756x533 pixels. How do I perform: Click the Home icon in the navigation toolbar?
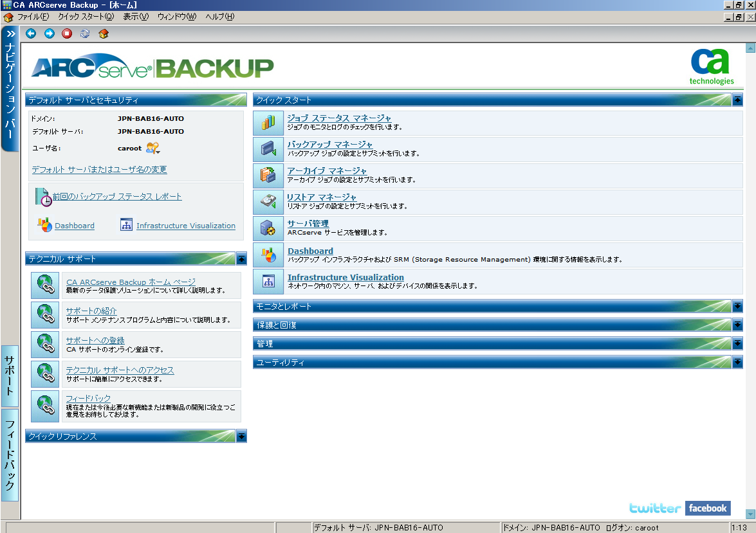(x=103, y=33)
